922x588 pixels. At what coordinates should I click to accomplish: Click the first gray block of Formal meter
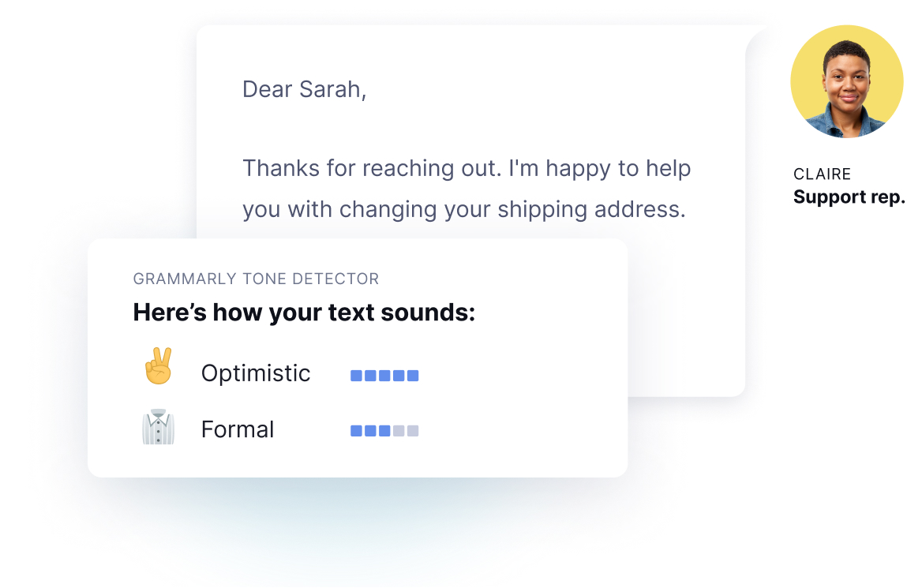coord(399,431)
